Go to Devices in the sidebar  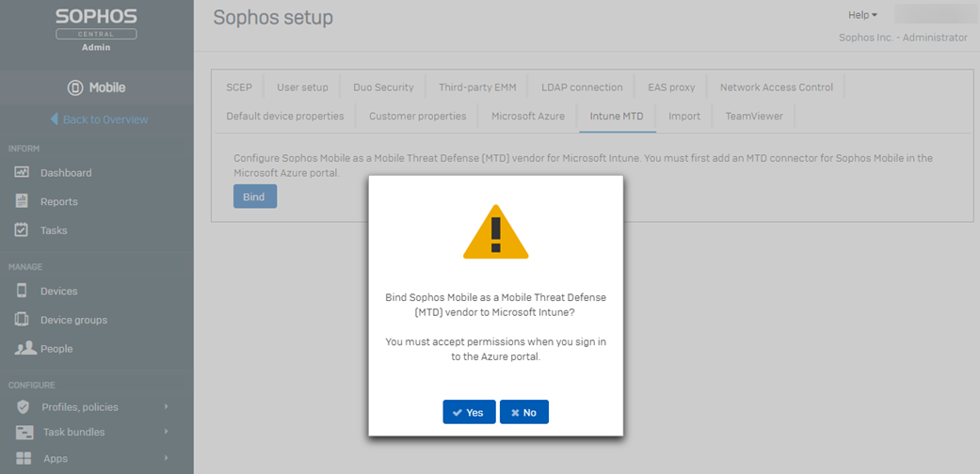(x=58, y=291)
